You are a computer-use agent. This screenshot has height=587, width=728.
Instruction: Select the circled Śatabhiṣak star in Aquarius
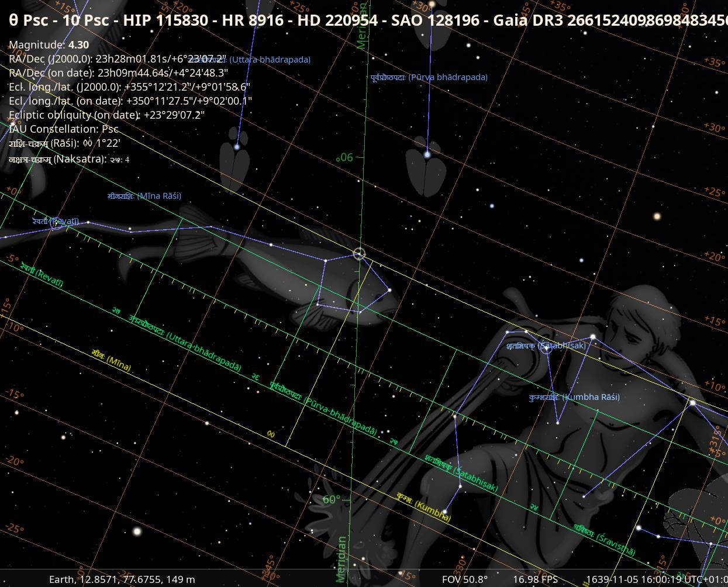(546, 348)
